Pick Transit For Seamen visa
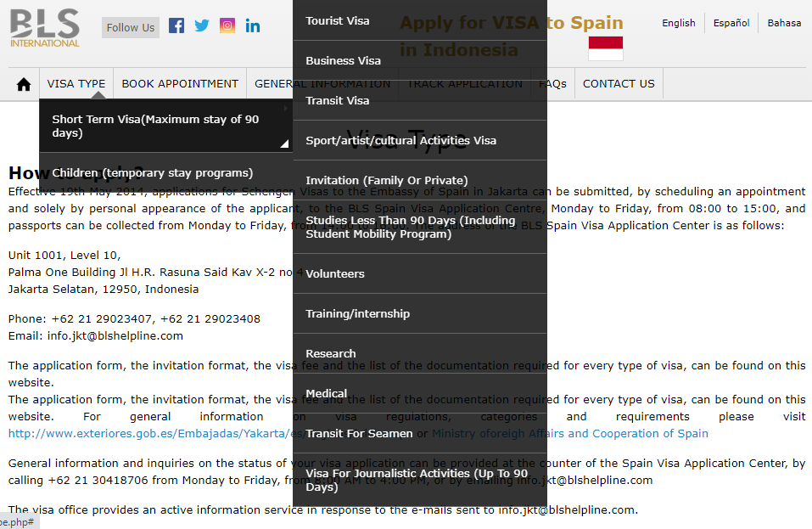The image size is (812, 529). (x=359, y=433)
